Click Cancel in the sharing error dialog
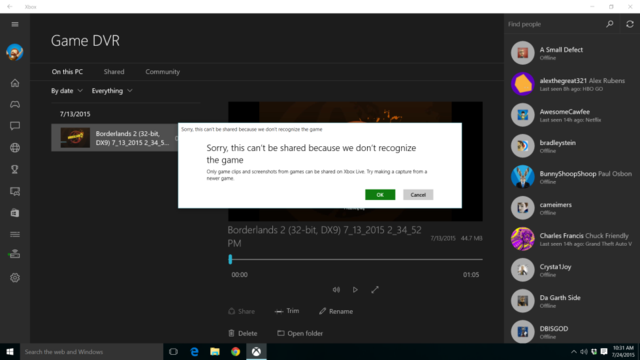 418,195
